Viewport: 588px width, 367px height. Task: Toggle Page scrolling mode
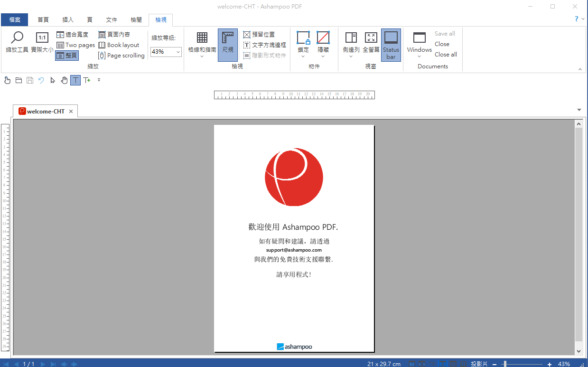(x=121, y=56)
